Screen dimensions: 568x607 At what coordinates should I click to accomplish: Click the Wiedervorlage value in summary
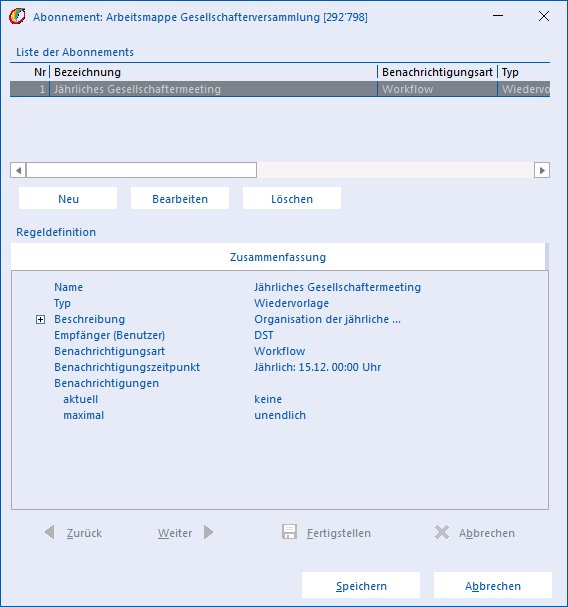click(291, 303)
